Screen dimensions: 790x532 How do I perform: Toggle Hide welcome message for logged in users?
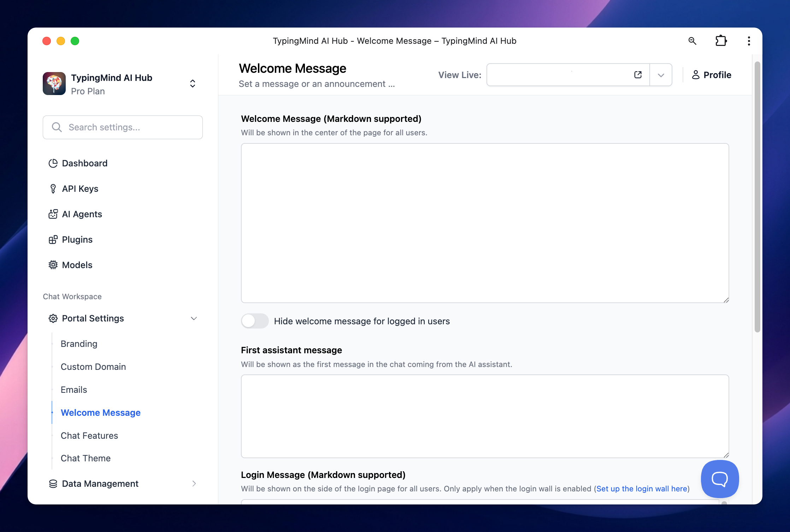click(x=255, y=321)
